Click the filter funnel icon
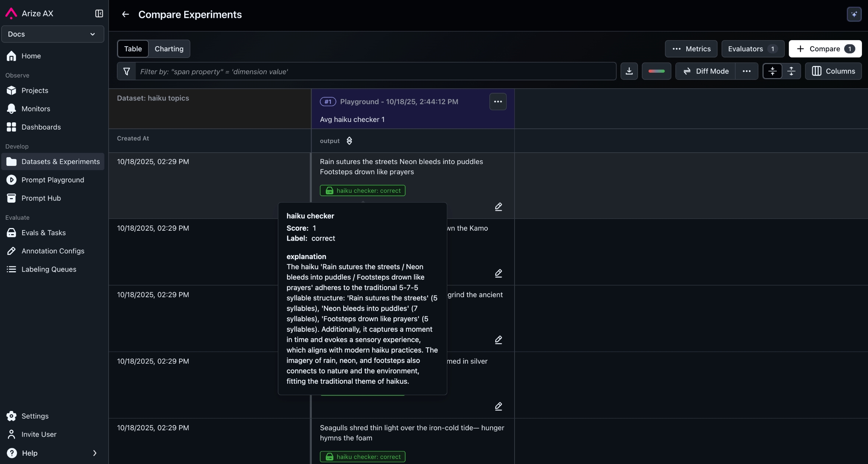The image size is (868, 464). click(127, 71)
